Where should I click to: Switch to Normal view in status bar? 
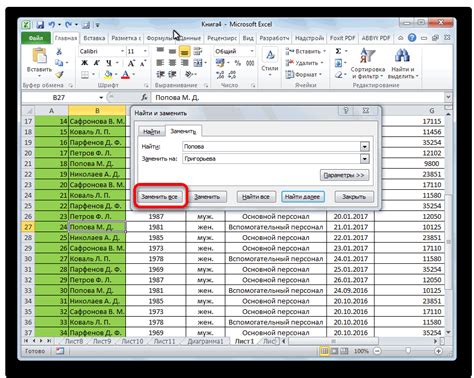(x=324, y=351)
